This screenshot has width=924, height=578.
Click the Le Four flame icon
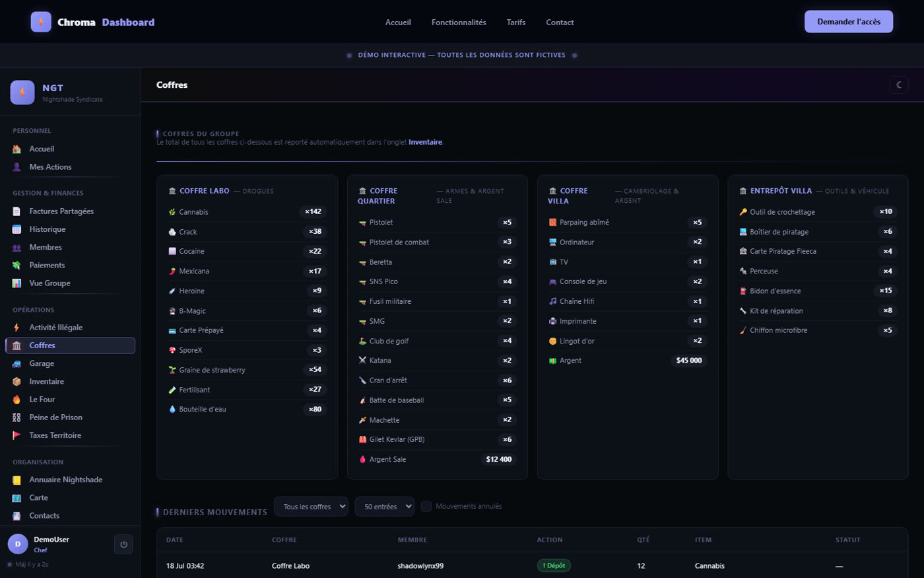16,400
